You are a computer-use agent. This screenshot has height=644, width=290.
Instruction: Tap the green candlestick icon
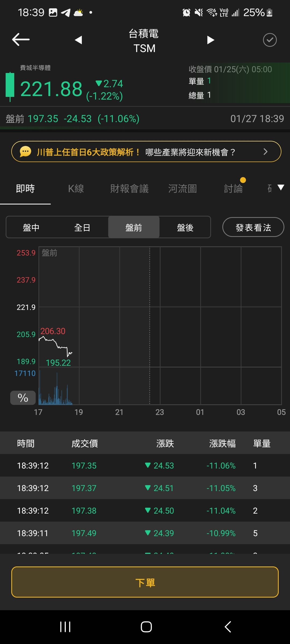coord(10,87)
